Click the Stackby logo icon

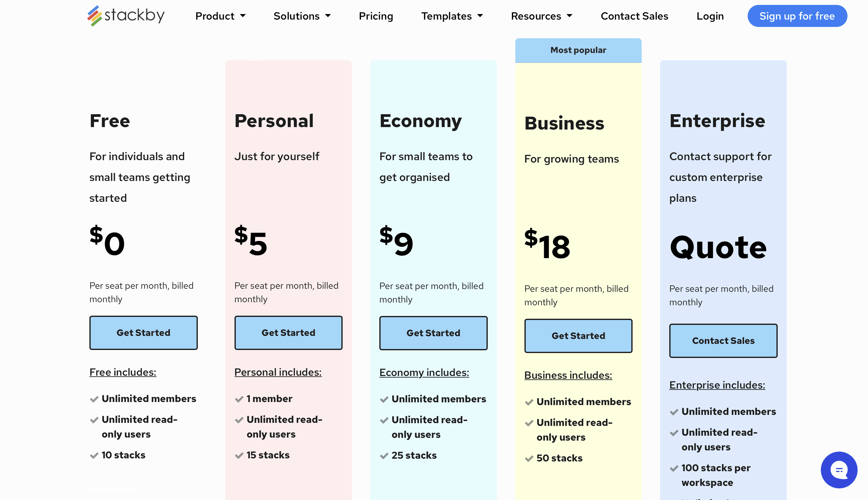(94, 16)
